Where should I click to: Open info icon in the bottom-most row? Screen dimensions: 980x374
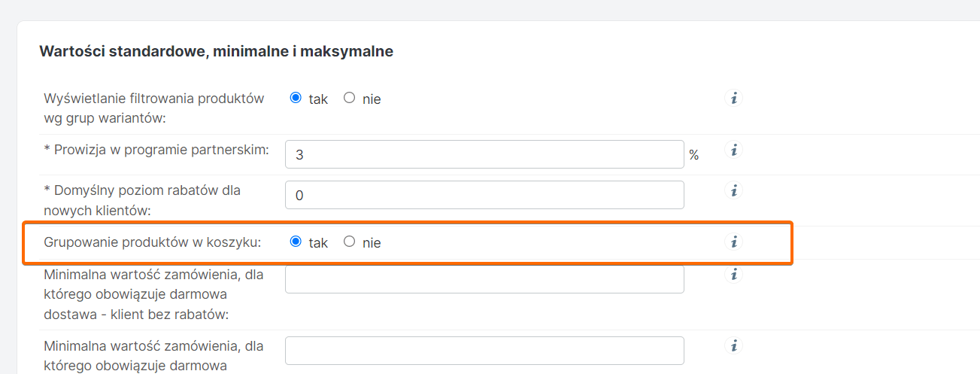pos(734,346)
